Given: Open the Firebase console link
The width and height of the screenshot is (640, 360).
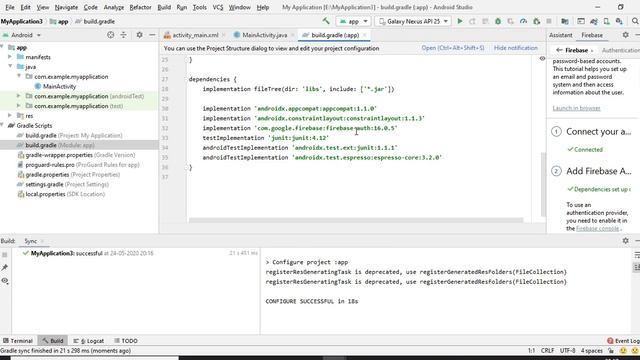Looking at the screenshot, I should (598, 228).
